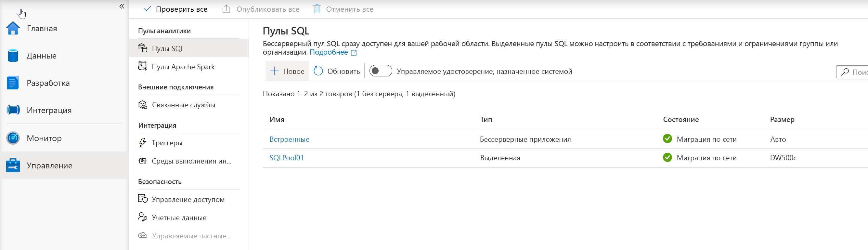Click the Авто size cell
Image resolution: width=868 pixels, height=250 pixels.
pyautogui.click(x=778, y=139)
